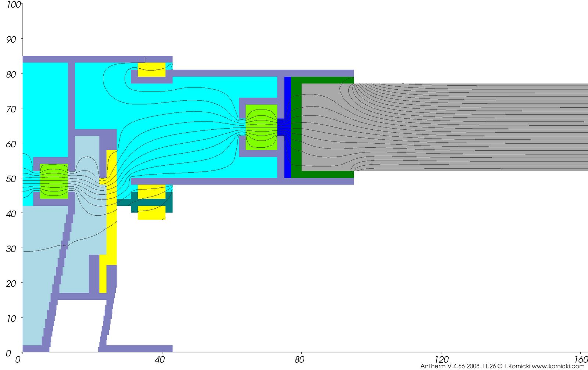
Task: Click the x-axis tick label 40
Action: (x=159, y=360)
